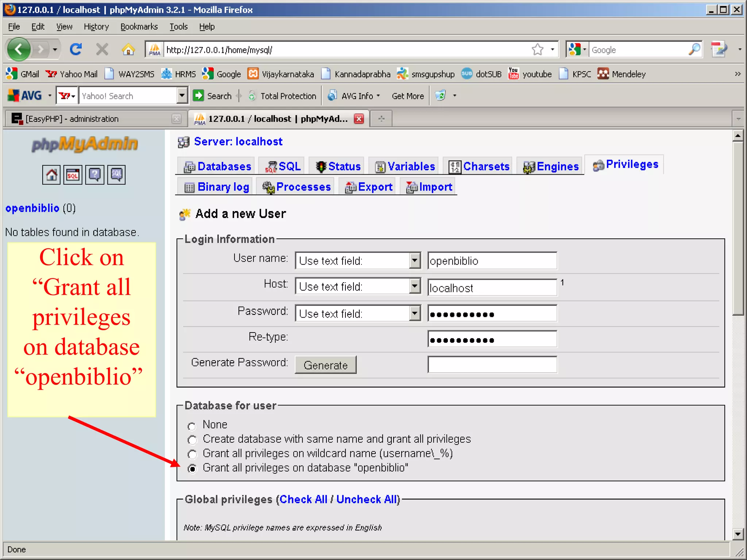This screenshot has width=747, height=560.
Task: Click the Firefox back arrow button
Action: click(x=19, y=49)
